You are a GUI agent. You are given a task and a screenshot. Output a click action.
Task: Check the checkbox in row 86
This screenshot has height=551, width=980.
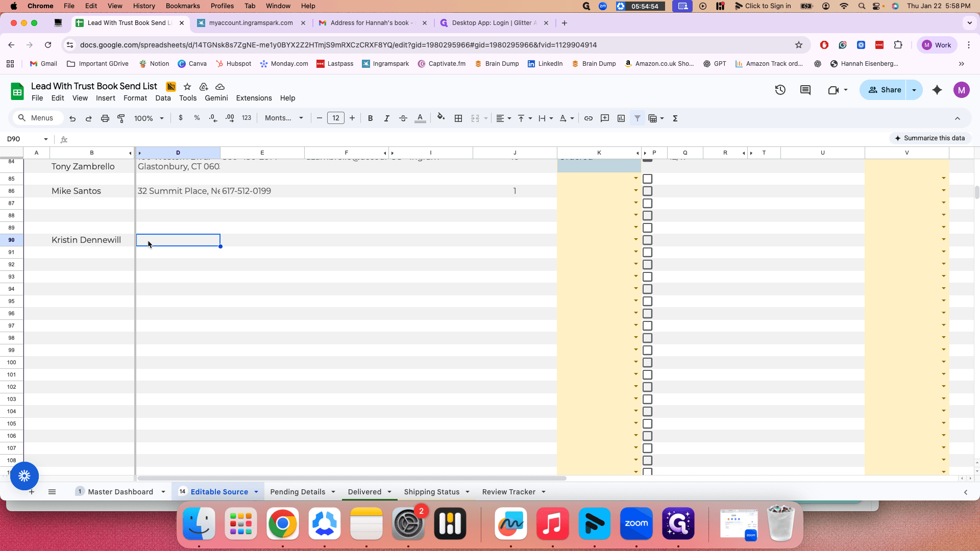pos(648,191)
